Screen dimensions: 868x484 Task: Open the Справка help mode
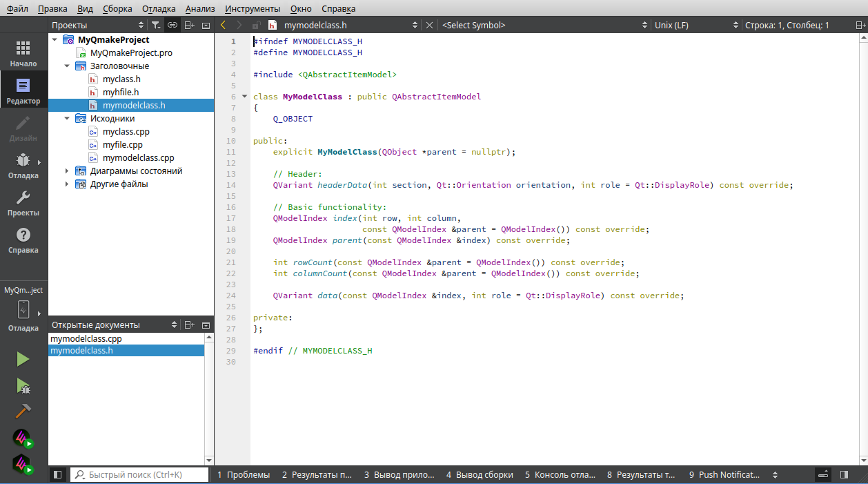(23, 240)
